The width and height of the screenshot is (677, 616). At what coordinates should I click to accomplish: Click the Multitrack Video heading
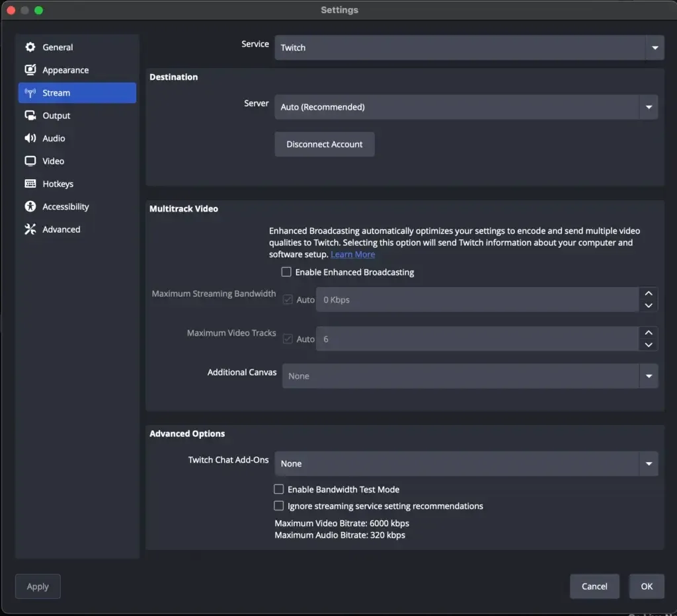tap(184, 209)
